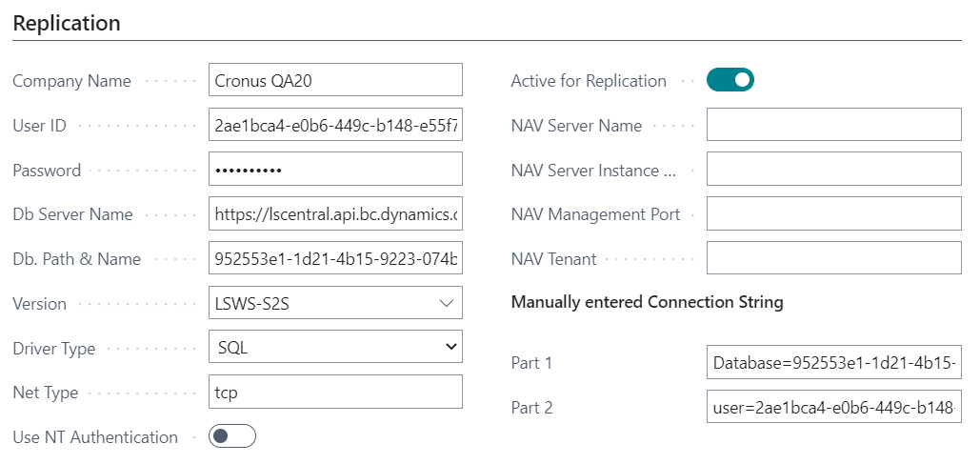Focus the NAV Server Instance field
Image resolution: width=980 pixels, height=464 pixels.
(x=833, y=170)
